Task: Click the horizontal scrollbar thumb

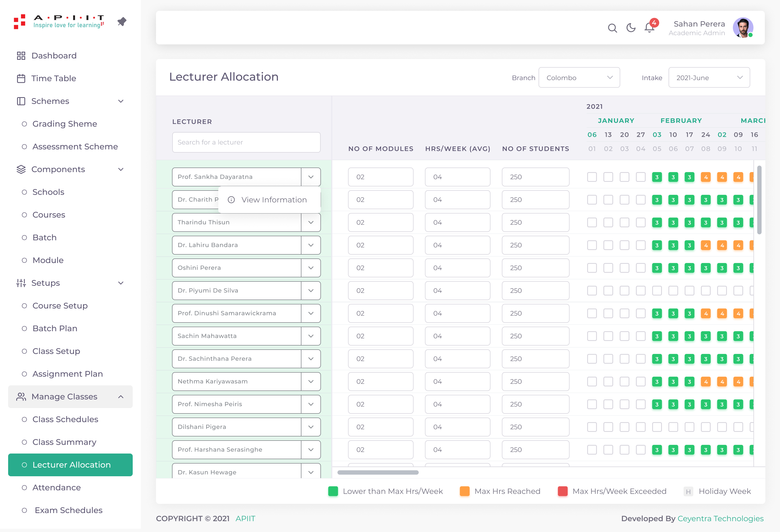Action: pos(378,472)
